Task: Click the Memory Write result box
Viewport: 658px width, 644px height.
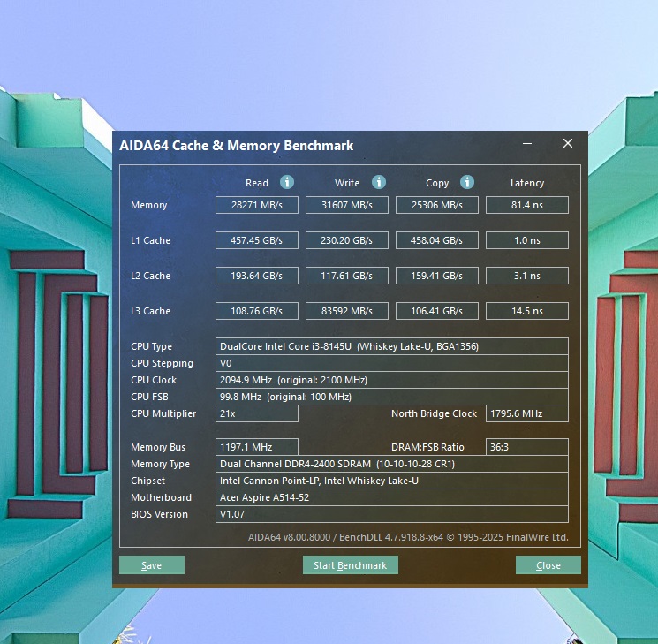Action: click(x=347, y=205)
